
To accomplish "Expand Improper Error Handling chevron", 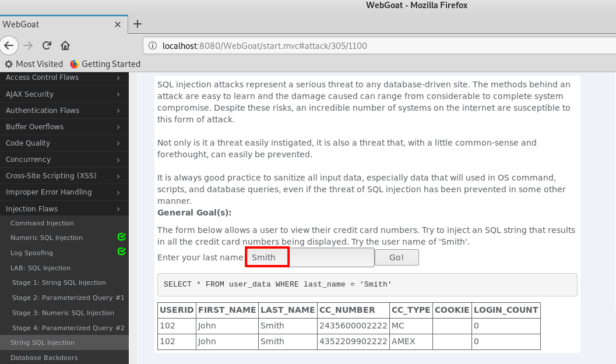I will pos(118,192).
